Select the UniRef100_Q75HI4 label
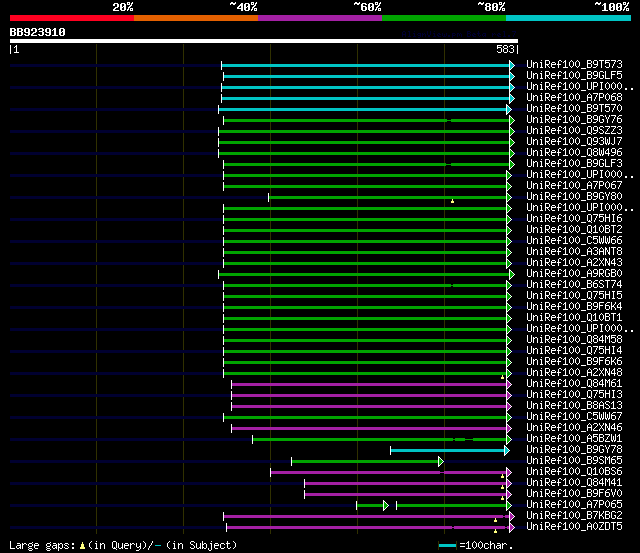 (x=574, y=351)
